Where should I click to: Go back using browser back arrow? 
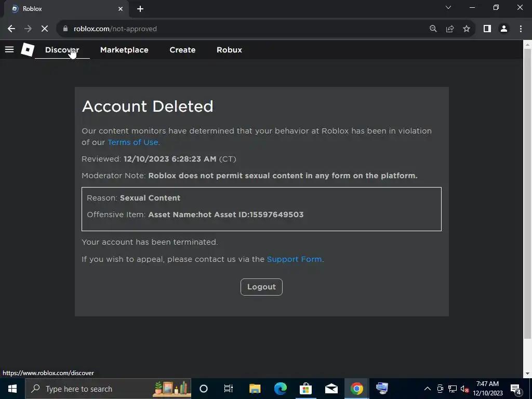click(x=11, y=29)
